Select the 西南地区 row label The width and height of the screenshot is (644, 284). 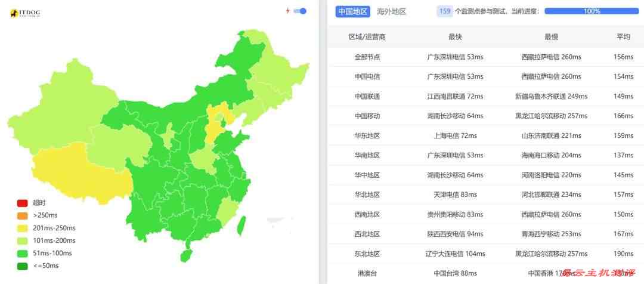pos(367,214)
